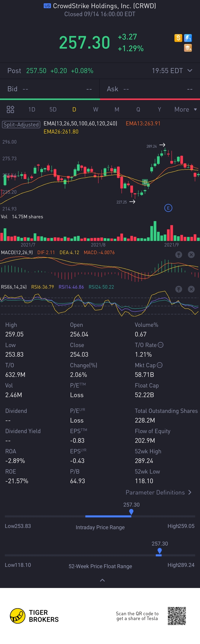Toggle the Split-Adjusted setting

coord(21,124)
